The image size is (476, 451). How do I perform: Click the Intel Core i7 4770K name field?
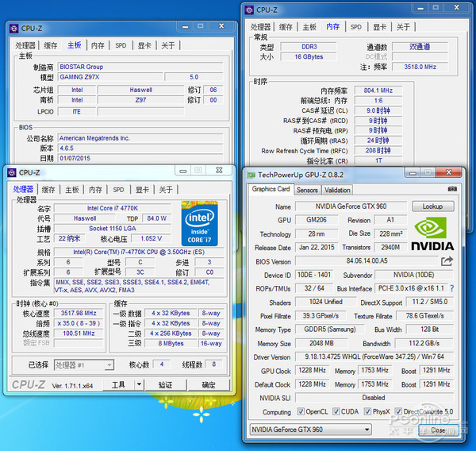tap(113, 208)
